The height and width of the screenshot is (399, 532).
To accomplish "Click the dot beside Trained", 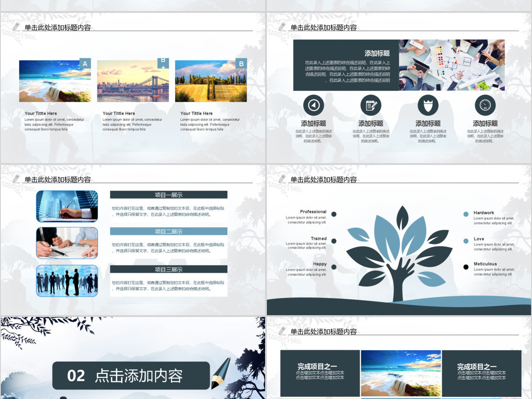I will point(334,241).
